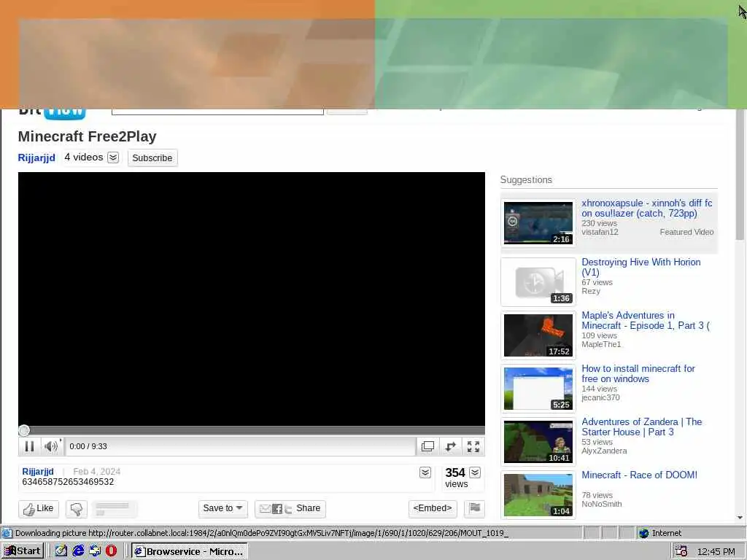Viewport: 747px width, 560px height.
Task: Switch the player size with the arrows icon
Action: coord(451,446)
